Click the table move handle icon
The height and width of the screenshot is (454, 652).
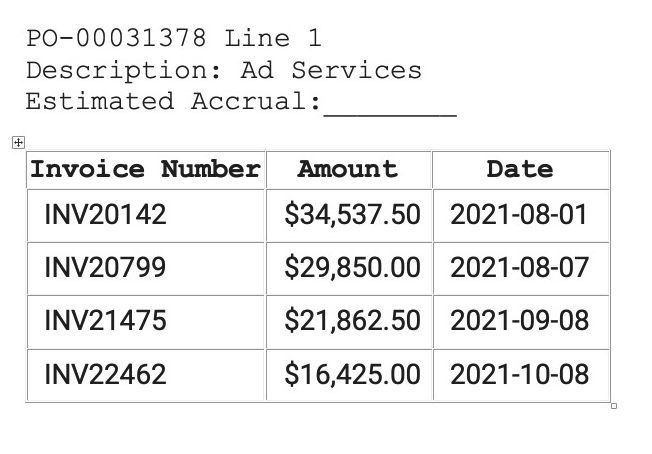[x=18, y=143]
